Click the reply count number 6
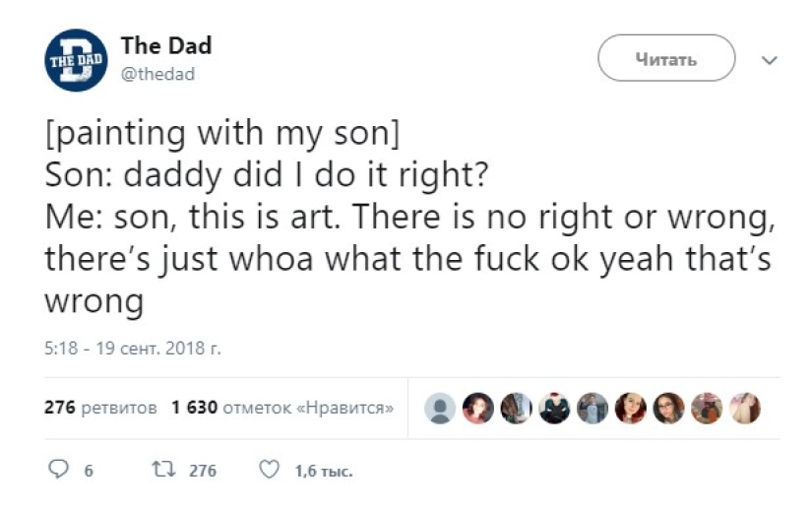 pos(89,471)
